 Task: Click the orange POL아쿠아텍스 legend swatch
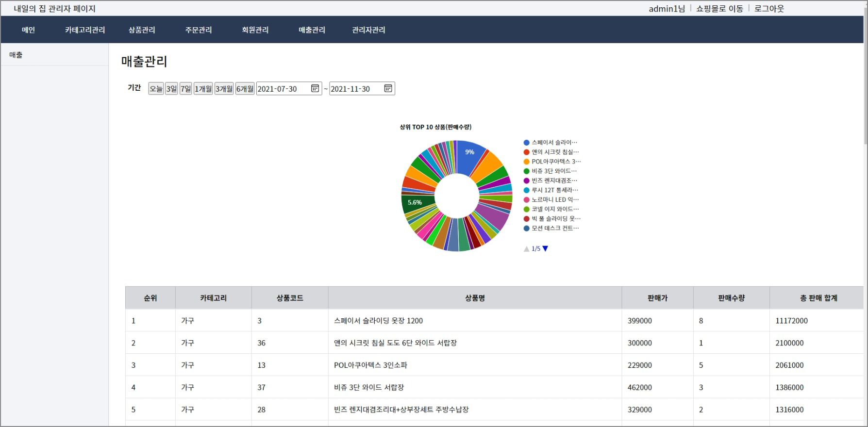pos(526,162)
